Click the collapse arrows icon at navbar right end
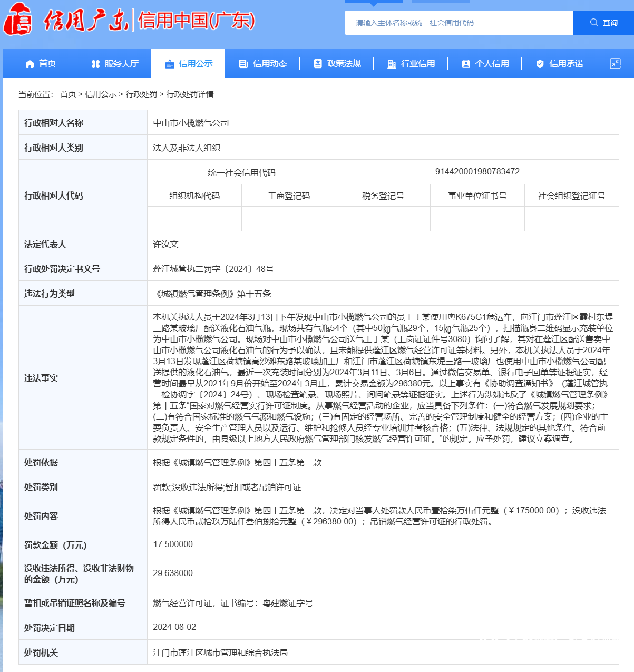The width and height of the screenshot is (634, 672). pyautogui.click(x=615, y=63)
